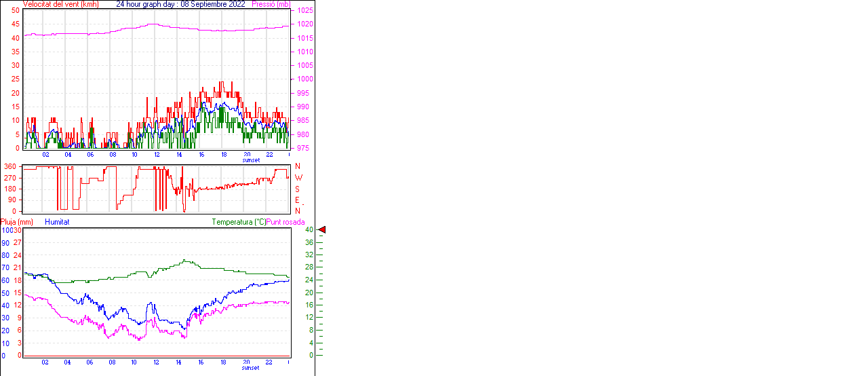This screenshot has width=868, height=376.
Task: Select the "Pressió (mb)" axis label
Action: point(270,4)
